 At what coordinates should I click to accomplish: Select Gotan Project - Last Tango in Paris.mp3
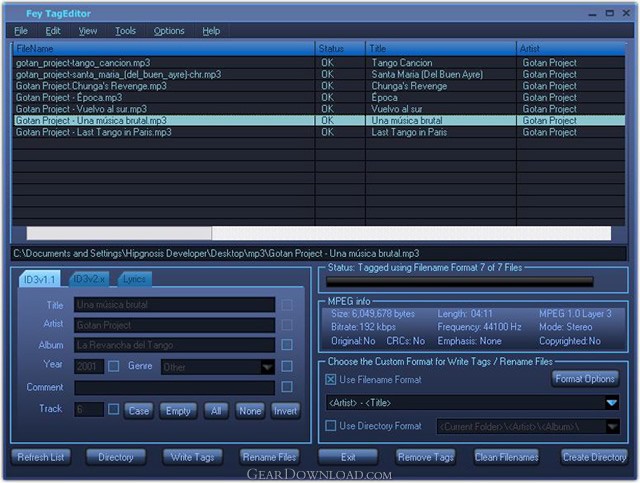coord(318,132)
